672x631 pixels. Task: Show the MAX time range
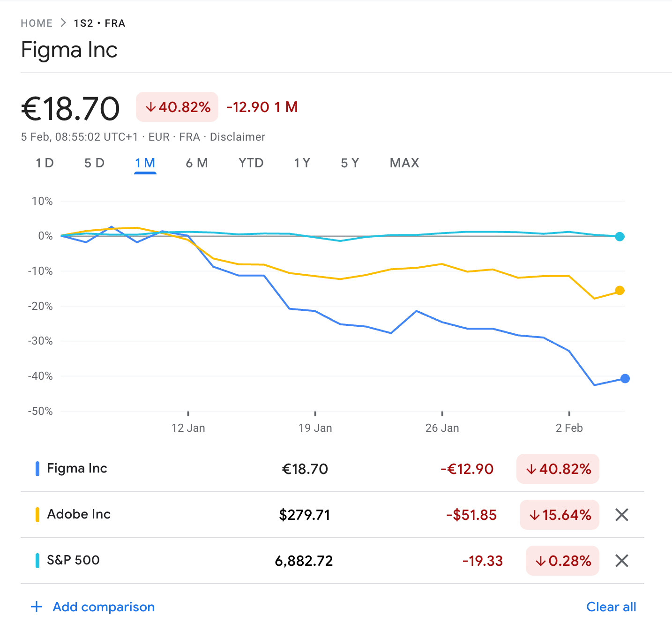click(x=404, y=163)
